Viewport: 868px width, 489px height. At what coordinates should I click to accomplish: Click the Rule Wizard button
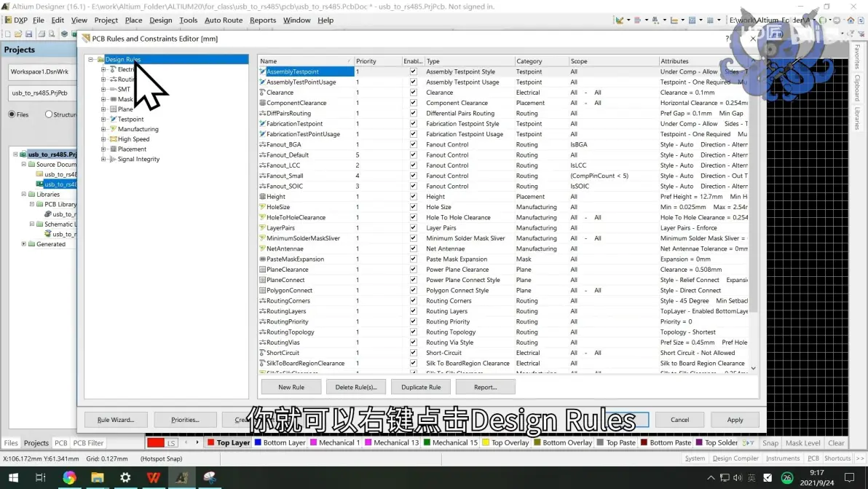point(116,420)
